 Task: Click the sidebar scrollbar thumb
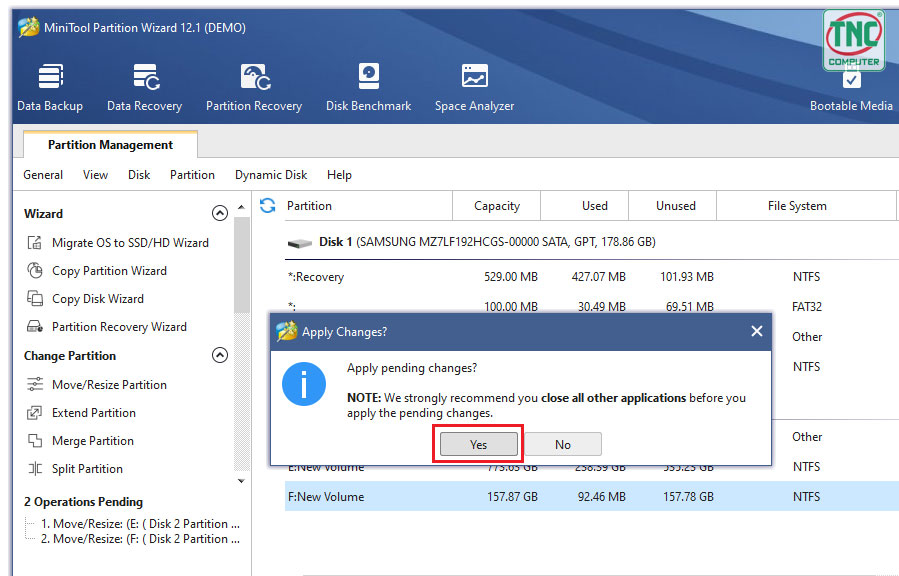pos(241,265)
